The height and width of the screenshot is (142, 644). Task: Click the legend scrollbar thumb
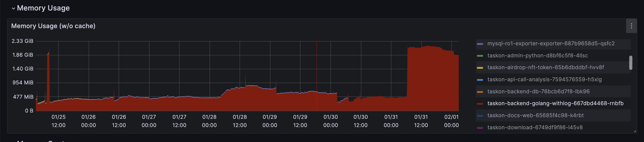click(x=631, y=63)
